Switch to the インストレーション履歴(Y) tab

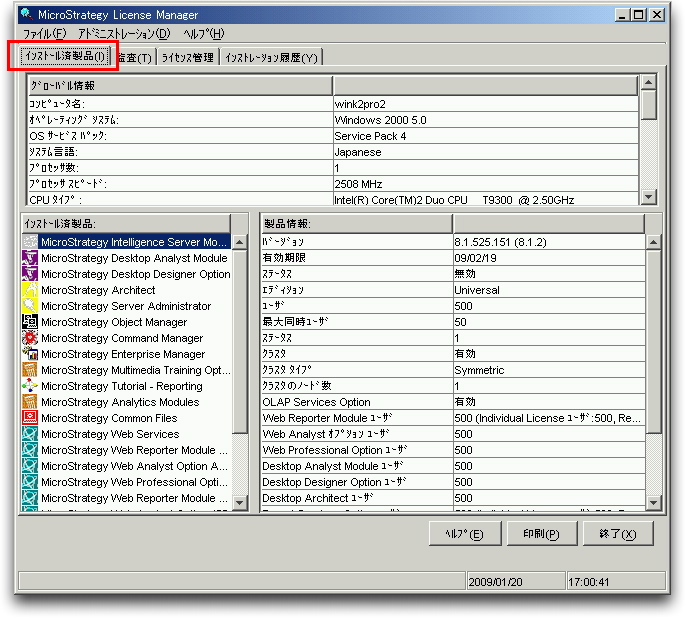click(271, 58)
